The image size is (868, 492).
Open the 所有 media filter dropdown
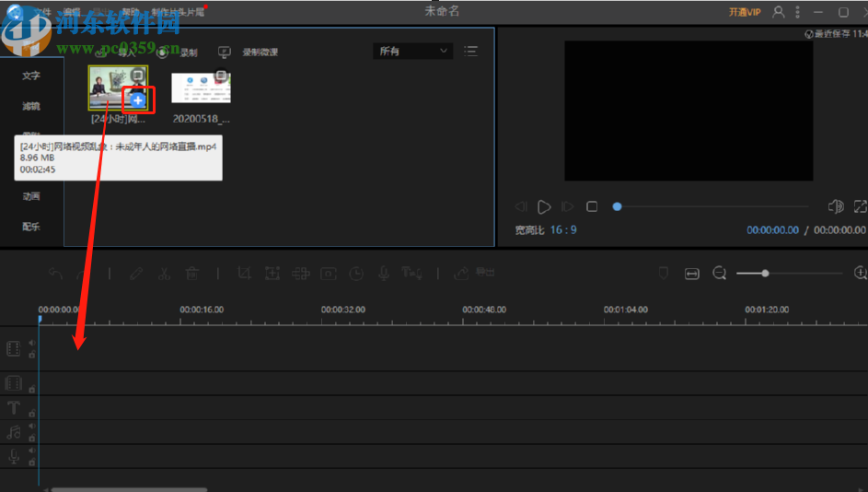[x=413, y=52]
